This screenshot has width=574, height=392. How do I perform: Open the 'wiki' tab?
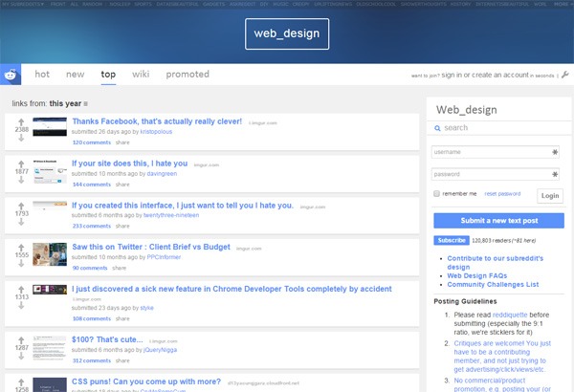141,75
